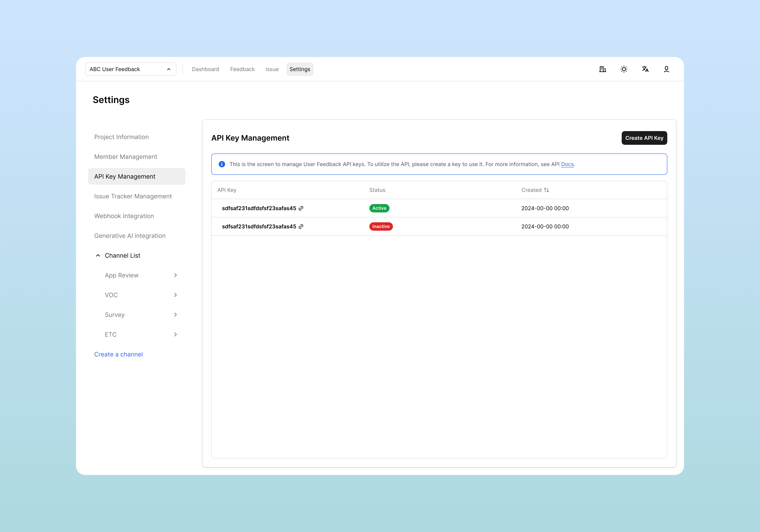
Task: Open the user profile icon
Action: point(666,69)
